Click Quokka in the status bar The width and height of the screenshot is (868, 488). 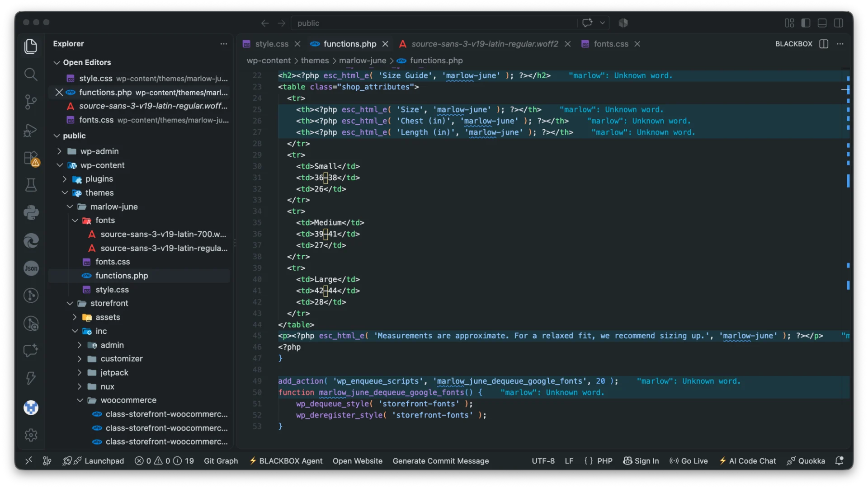point(806,460)
